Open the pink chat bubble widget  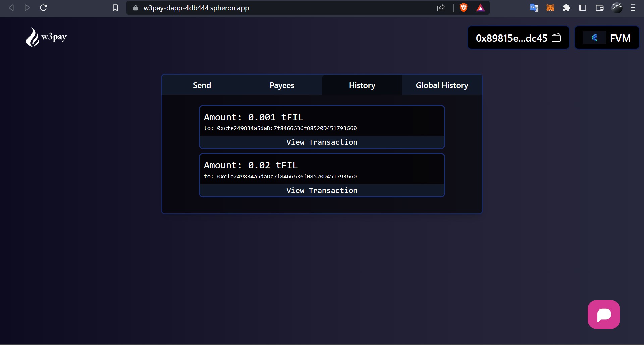click(604, 315)
